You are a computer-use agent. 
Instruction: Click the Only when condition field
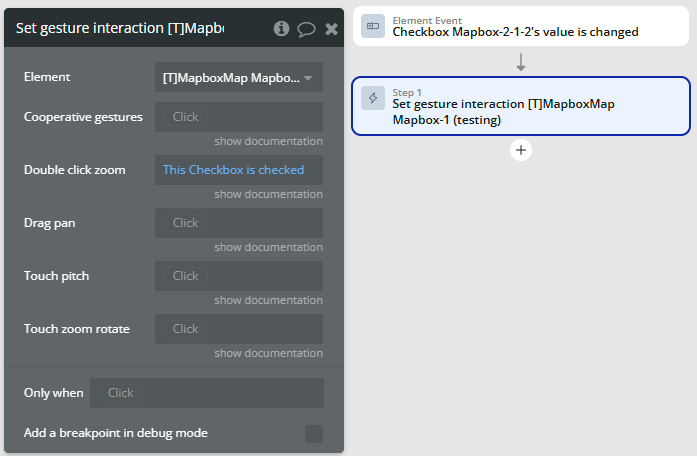tap(206, 393)
